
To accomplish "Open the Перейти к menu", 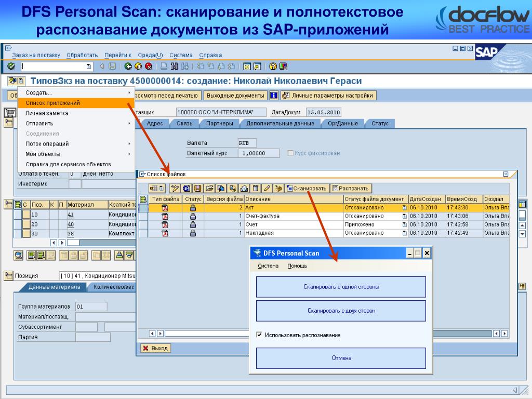I will (x=118, y=55).
